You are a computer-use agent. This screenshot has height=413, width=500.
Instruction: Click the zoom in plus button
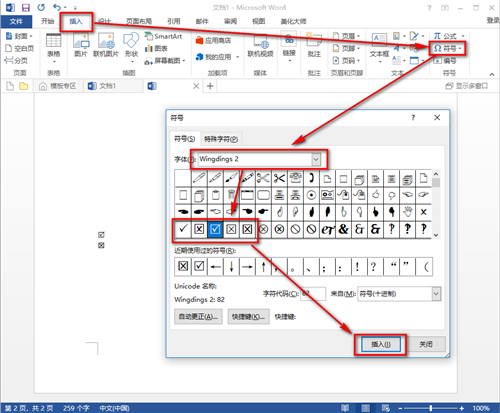click(x=462, y=408)
